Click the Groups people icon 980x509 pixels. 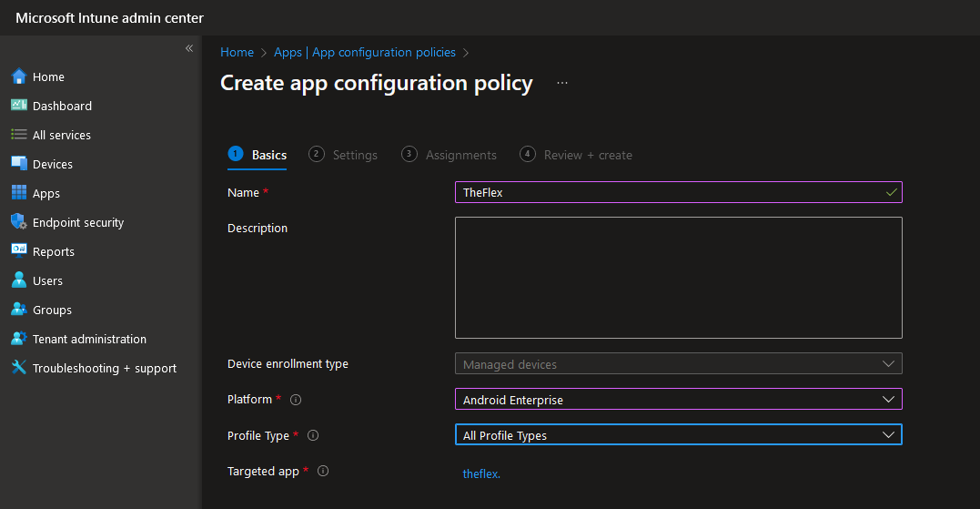tap(19, 309)
